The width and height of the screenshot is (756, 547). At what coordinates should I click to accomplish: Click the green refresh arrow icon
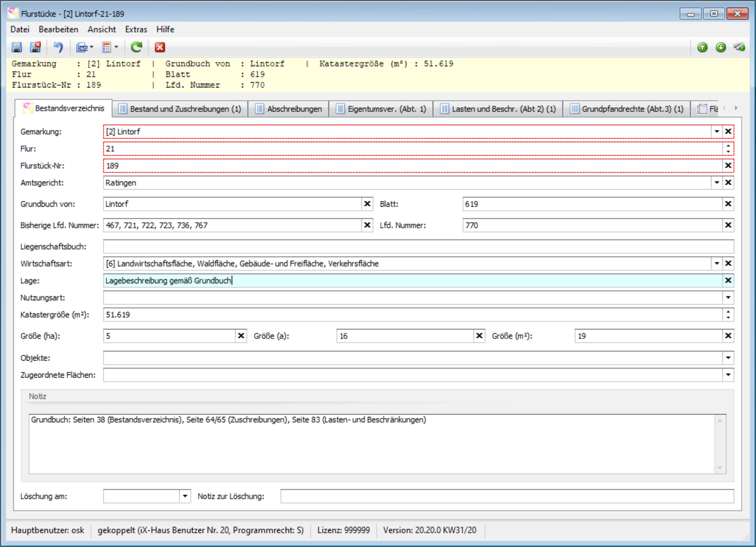pos(137,47)
